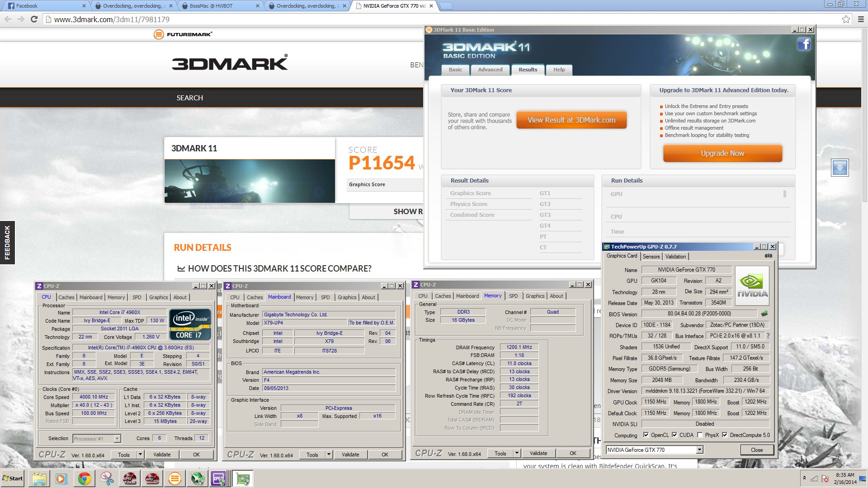Bookmark this page with the star icon
This screenshot has height=488, width=868.
(846, 19)
